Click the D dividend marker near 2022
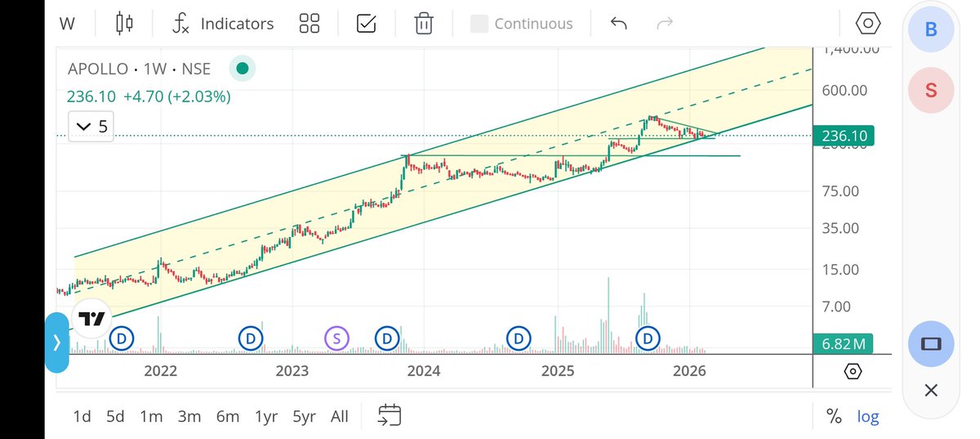Viewport: 980px width, 439px height. 122,338
